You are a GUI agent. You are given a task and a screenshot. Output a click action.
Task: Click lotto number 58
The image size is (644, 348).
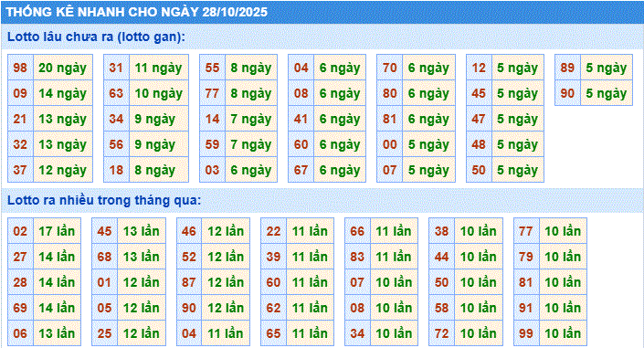[x=442, y=308]
